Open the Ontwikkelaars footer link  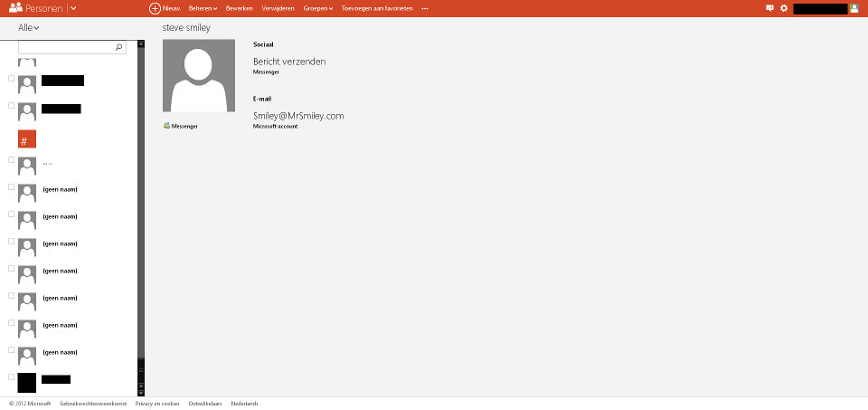[x=205, y=404]
